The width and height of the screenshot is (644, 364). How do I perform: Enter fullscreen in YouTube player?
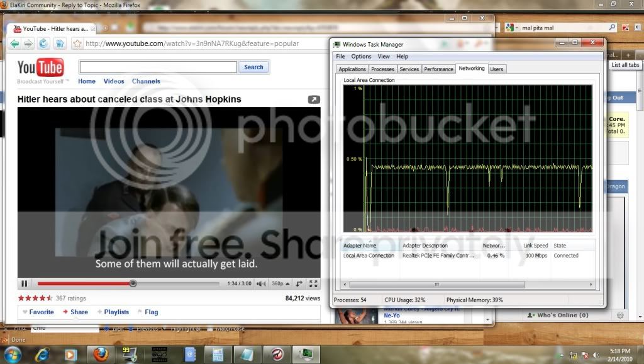coord(313,283)
